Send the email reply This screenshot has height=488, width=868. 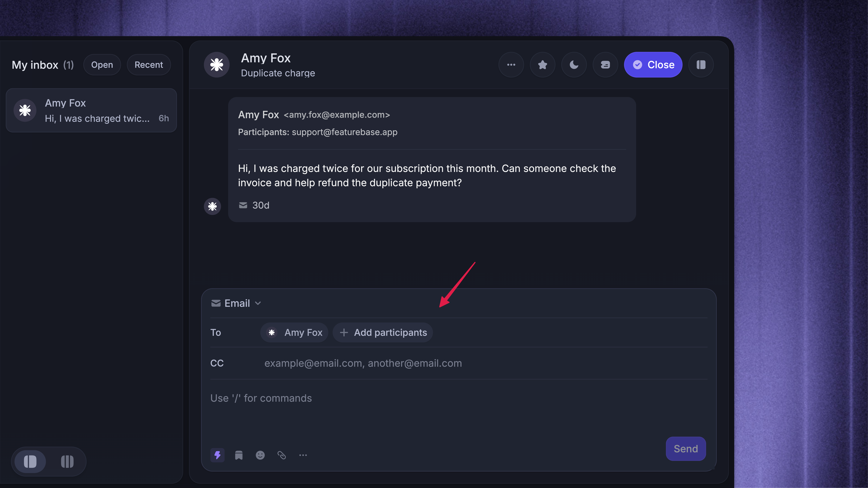tap(686, 449)
